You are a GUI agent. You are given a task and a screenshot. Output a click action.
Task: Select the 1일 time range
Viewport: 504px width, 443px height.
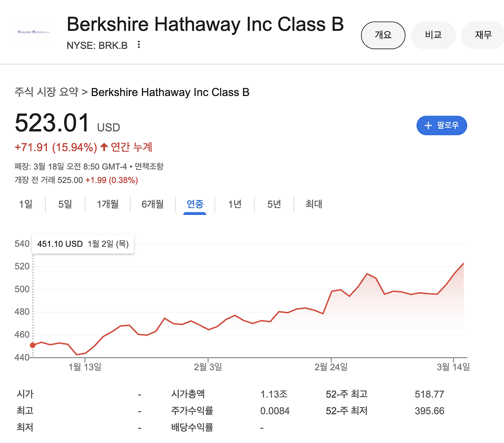(26, 204)
